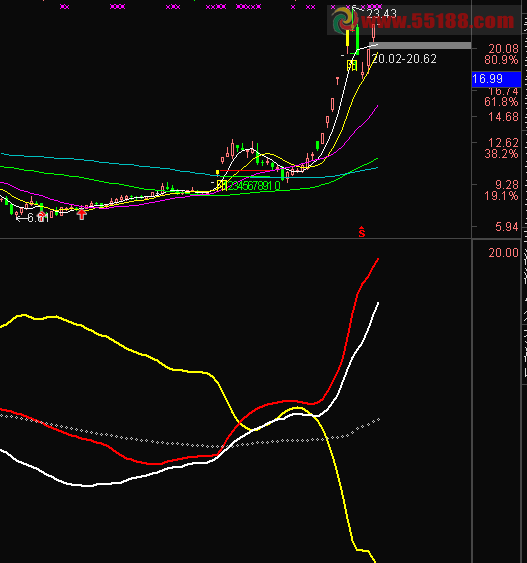Click the large green candlestick under the 23.43 high
The image size is (527, 563).
click(357, 39)
